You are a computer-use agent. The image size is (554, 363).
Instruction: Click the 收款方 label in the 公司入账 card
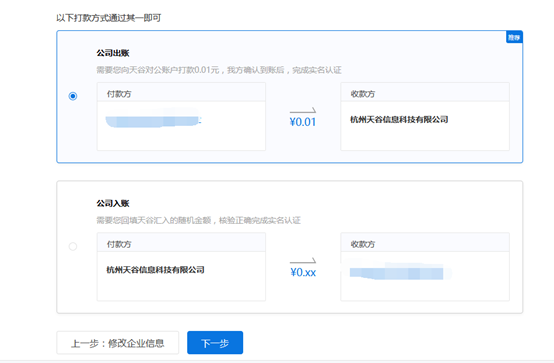(x=363, y=244)
